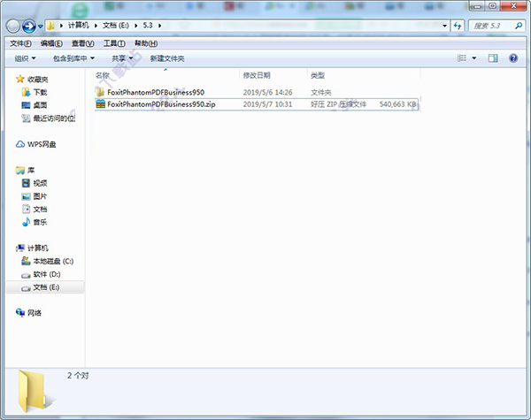This screenshot has width=531, height=420.
Task: Open 桌面 in the favorites list
Action: coord(40,105)
